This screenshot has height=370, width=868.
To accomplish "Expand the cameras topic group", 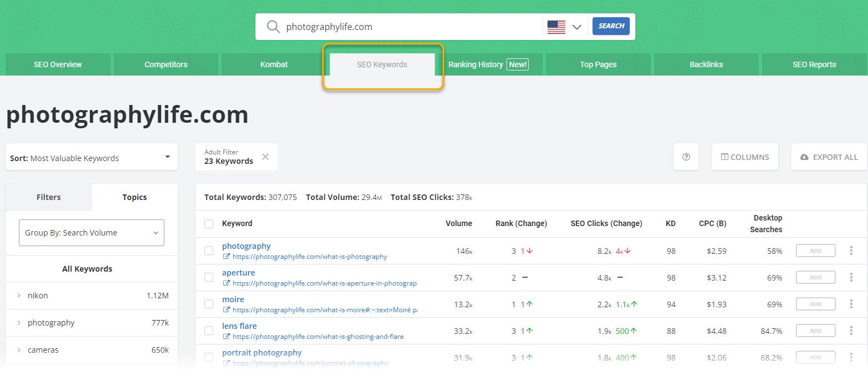I will click(19, 350).
